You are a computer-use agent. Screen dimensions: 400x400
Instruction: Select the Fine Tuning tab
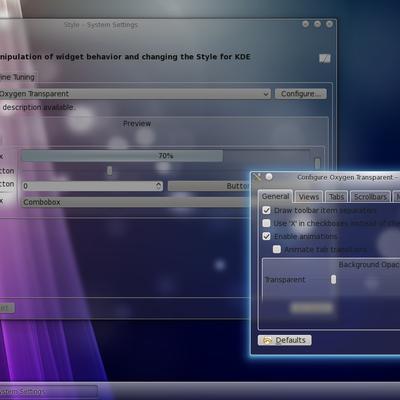point(18,77)
